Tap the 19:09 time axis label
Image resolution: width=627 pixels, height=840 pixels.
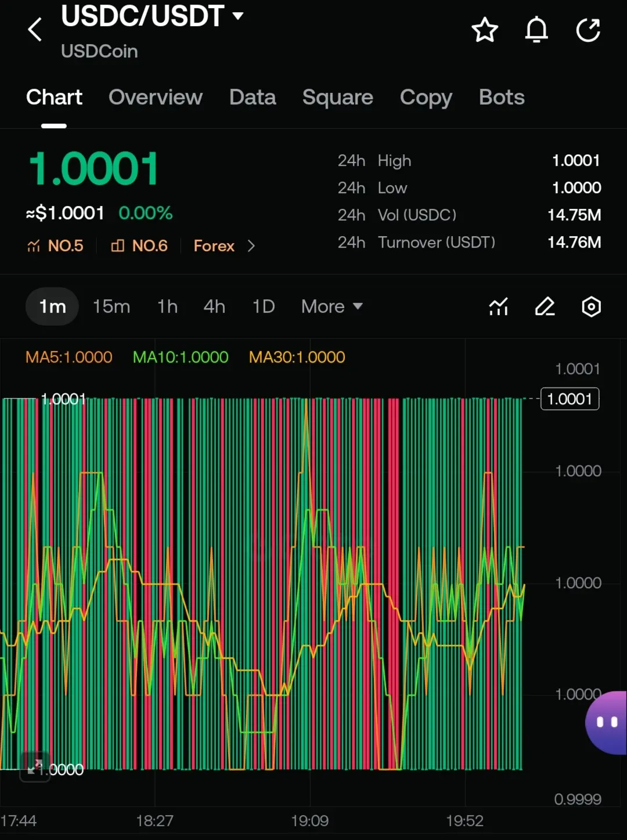pyautogui.click(x=310, y=821)
